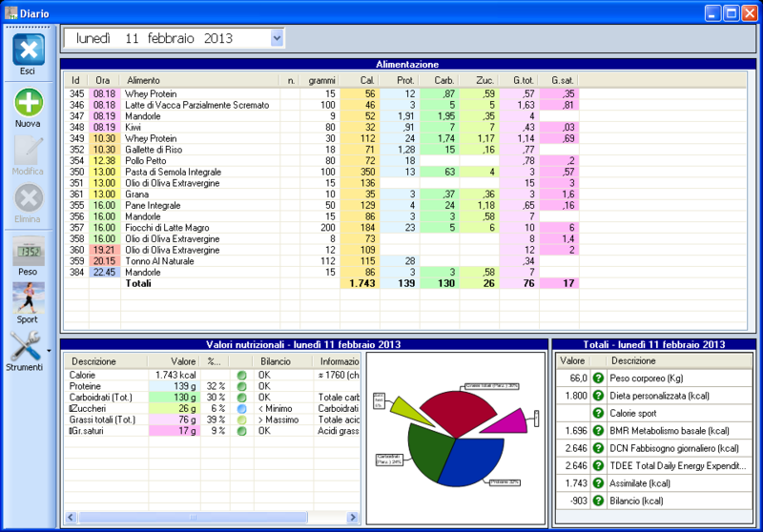The height and width of the screenshot is (532, 763).
Task: Click the Descrizione header in Valori nutrizionali
Action: [106, 361]
